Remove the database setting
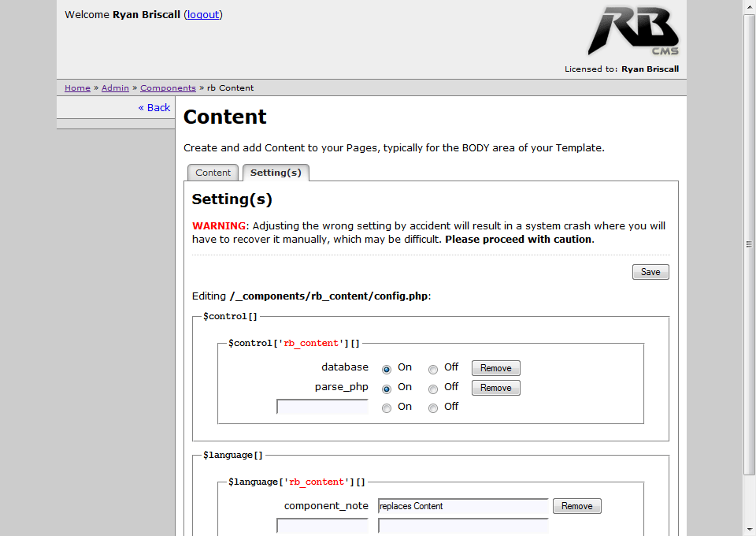Image resolution: width=756 pixels, height=536 pixels. coord(495,368)
